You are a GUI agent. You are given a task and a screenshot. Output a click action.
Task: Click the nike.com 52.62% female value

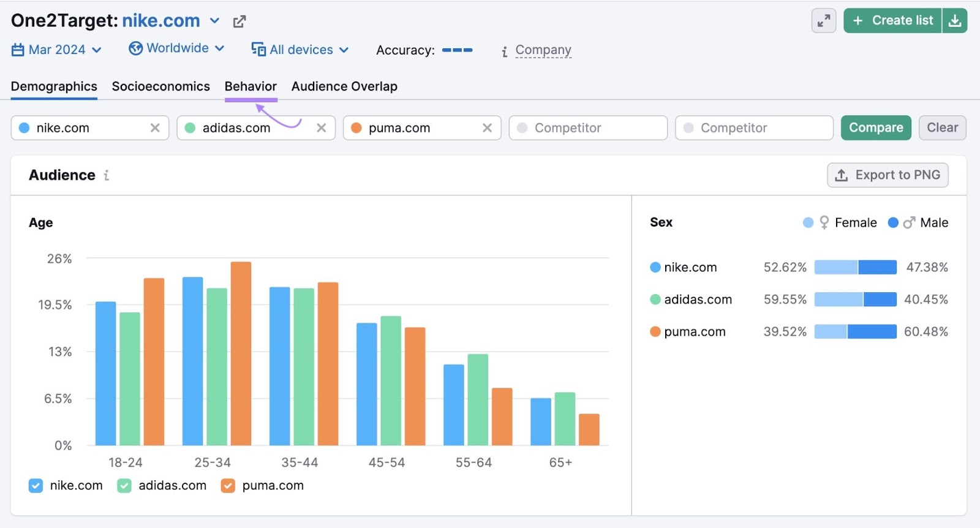point(785,268)
